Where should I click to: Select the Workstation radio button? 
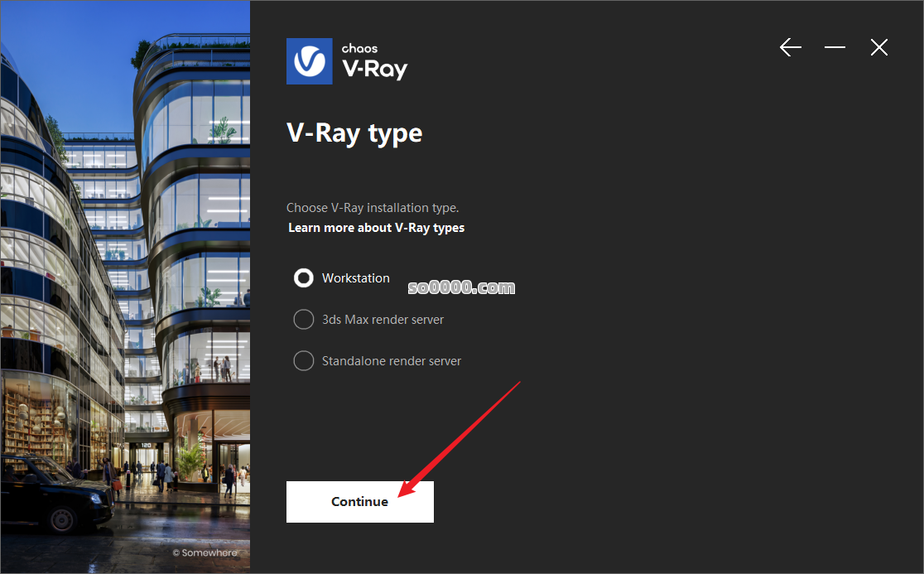(x=304, y=278)
